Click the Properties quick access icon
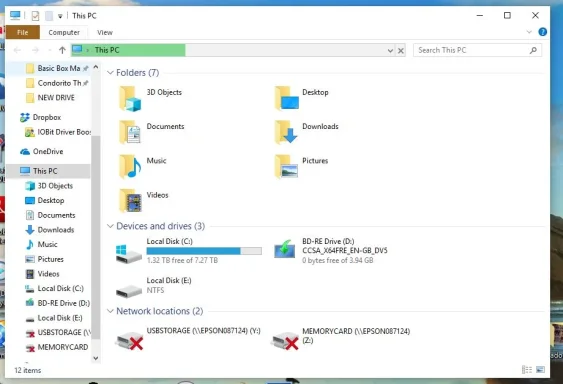563x384 pixels. pos(35,16)
